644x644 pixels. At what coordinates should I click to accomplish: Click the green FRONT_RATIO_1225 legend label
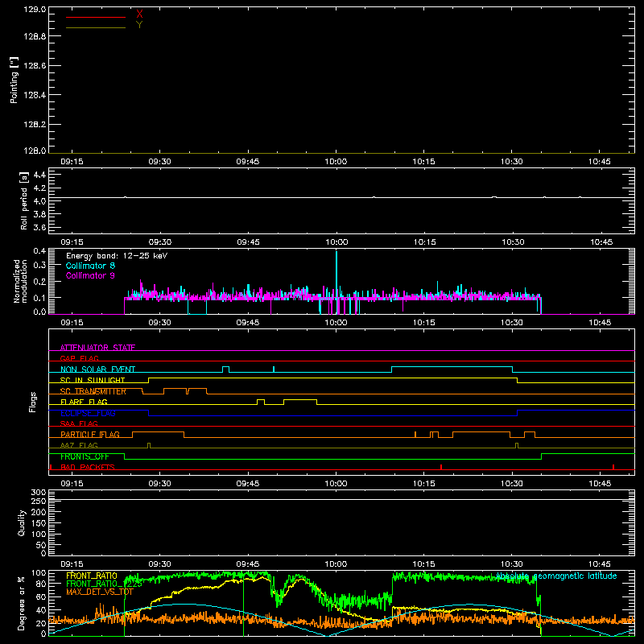[104, 584]
